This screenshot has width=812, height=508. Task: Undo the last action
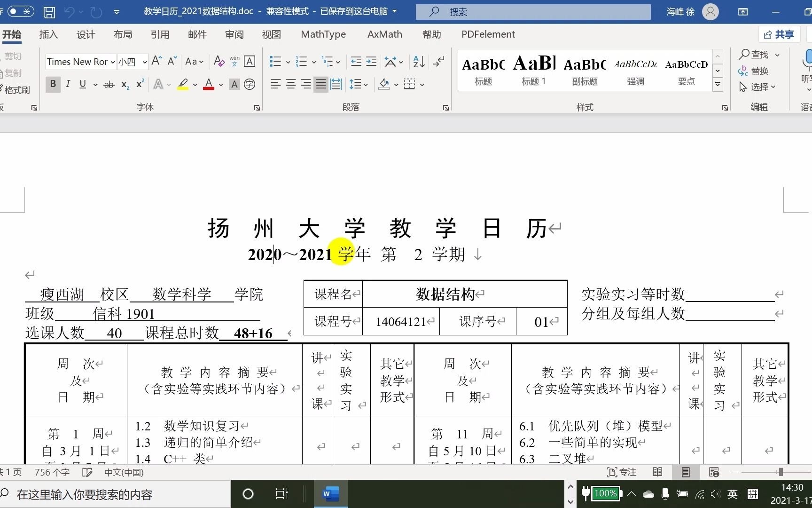69,12
